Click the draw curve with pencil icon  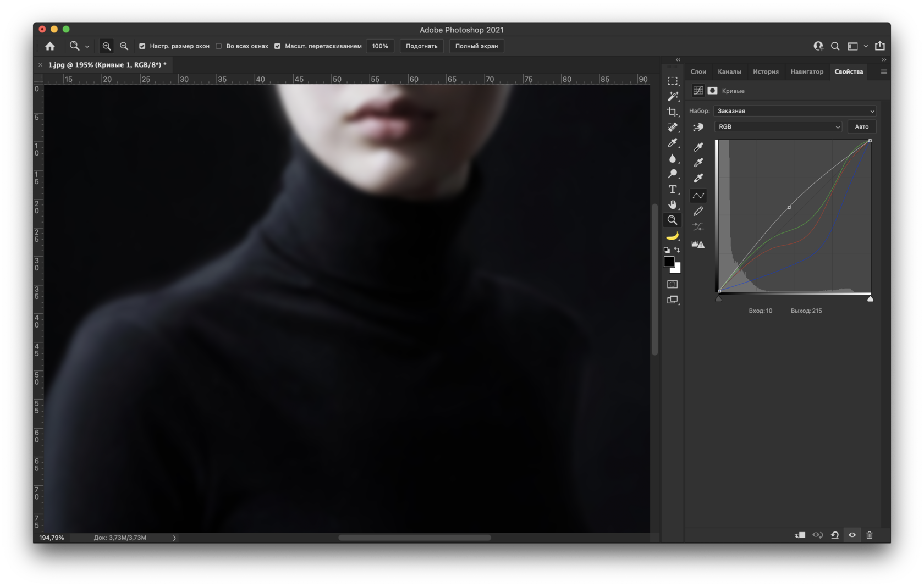click(x=698, y=212)
